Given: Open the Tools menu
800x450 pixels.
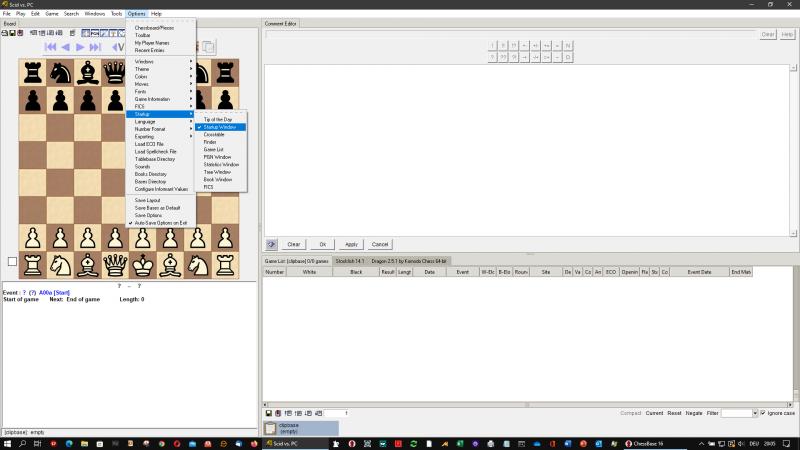Looking at the screenshot, I should 116,14.
